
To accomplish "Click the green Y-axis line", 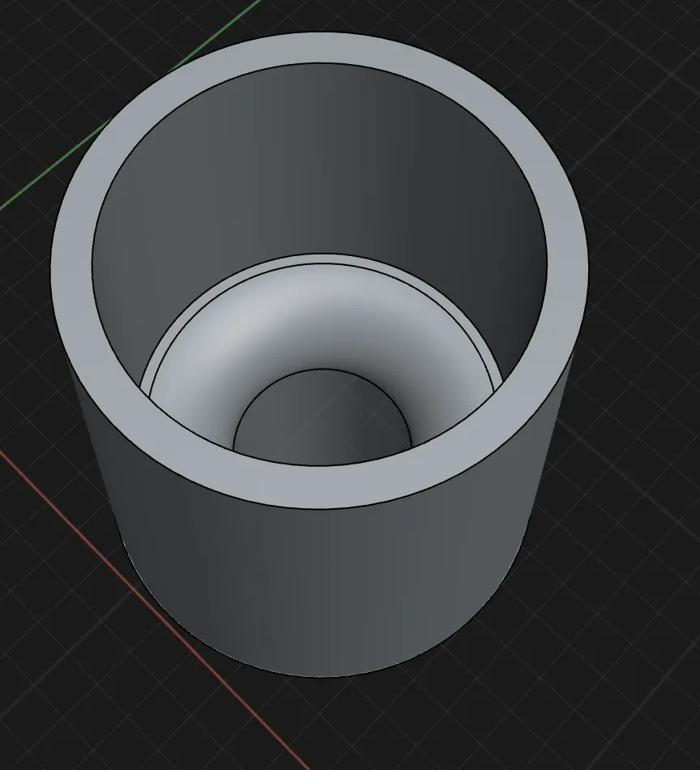I will pos(49,177).
